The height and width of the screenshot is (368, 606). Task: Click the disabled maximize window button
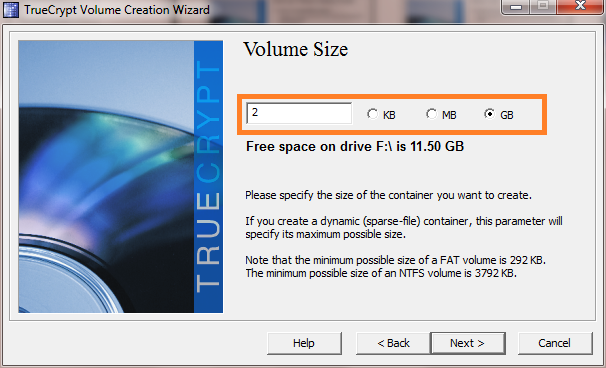tap(543, 6)
